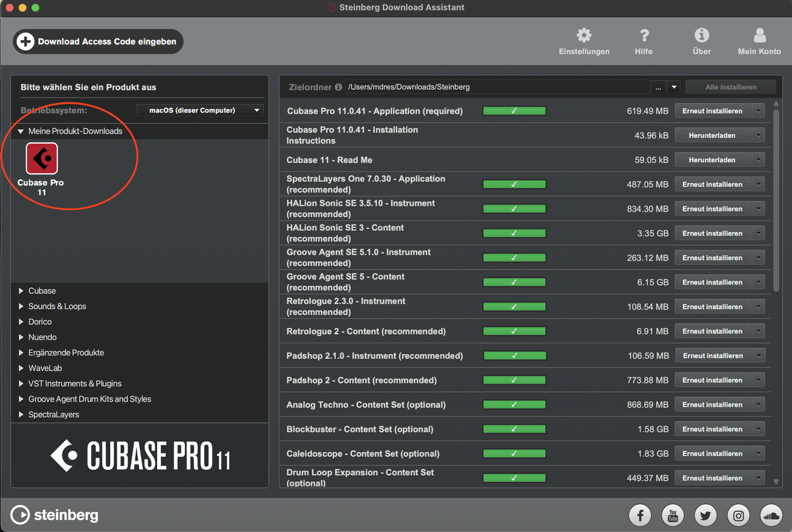Open Einstellungen gear icon
The width and height of the screenshot is (792, 532).
(x=583, y=35)
